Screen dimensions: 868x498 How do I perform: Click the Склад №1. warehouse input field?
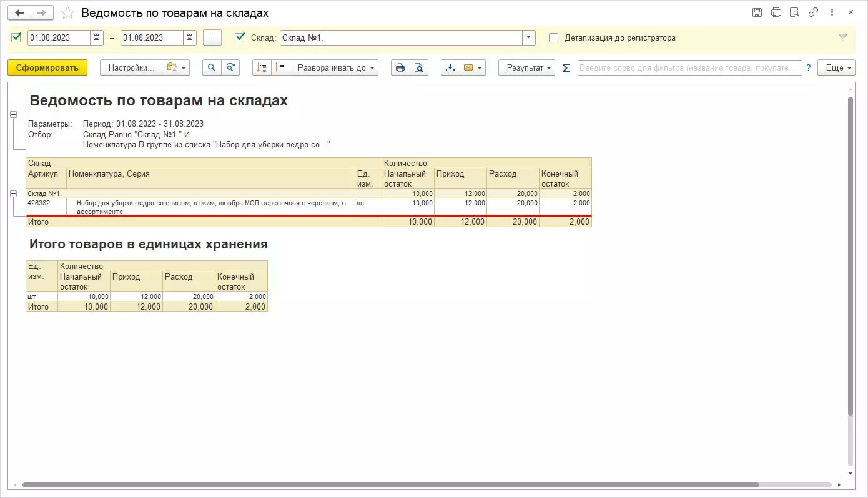[x=401, y=37]
